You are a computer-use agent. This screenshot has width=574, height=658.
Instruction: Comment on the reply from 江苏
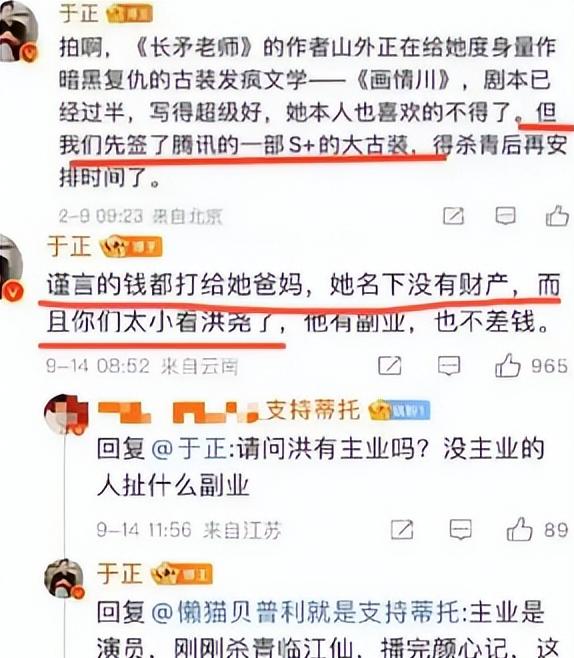[x=461, y=529]
